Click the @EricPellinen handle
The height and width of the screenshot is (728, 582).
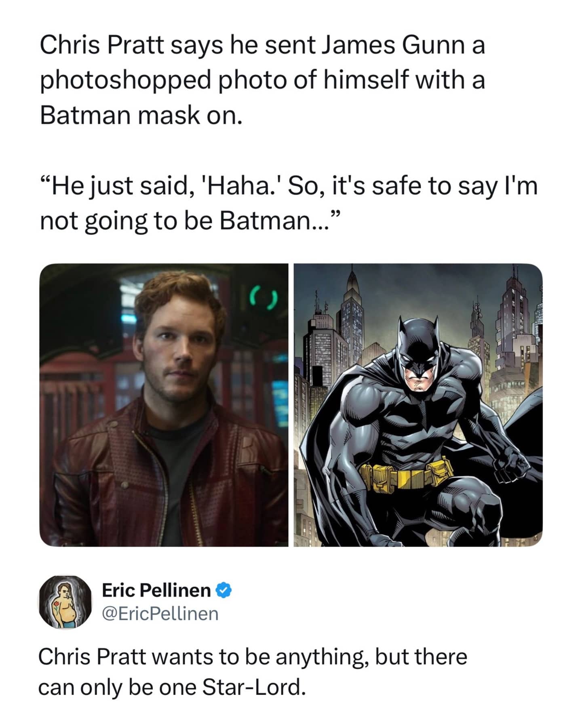[160, 613]
